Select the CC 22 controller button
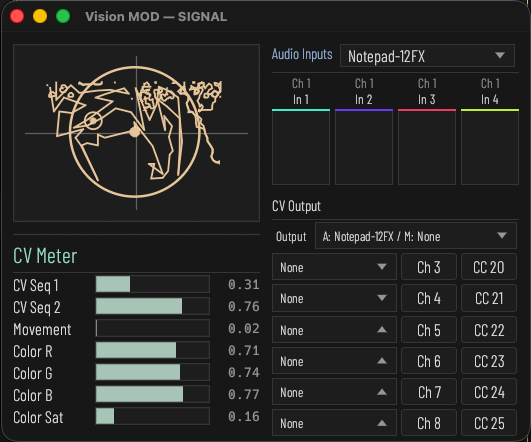 [489, 330]
